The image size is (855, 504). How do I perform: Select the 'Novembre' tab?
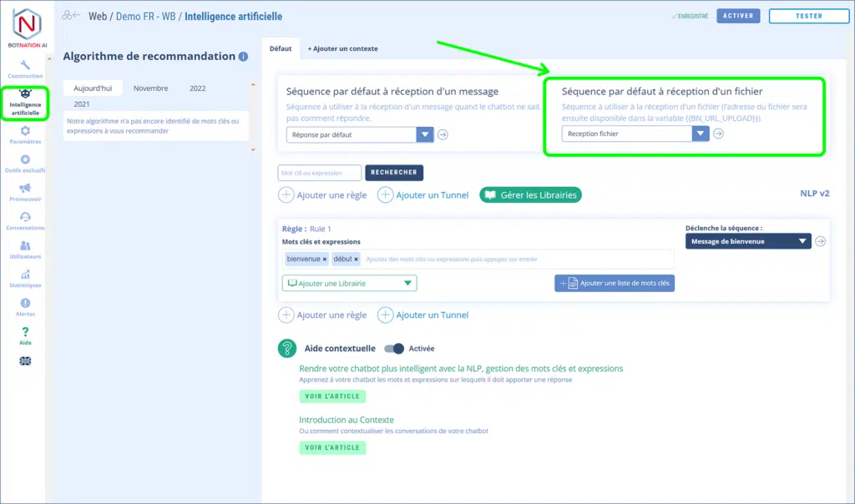(x=150, y=88)
